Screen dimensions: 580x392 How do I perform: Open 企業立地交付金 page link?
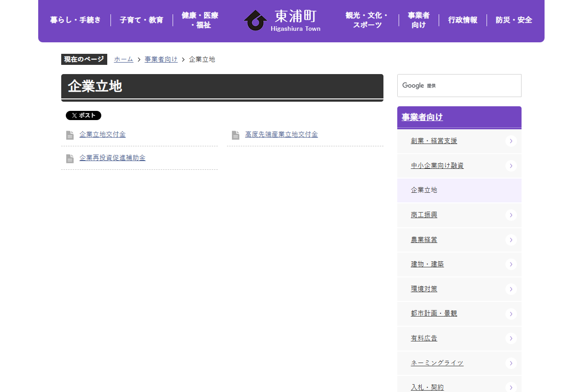[x=103, y=134]
